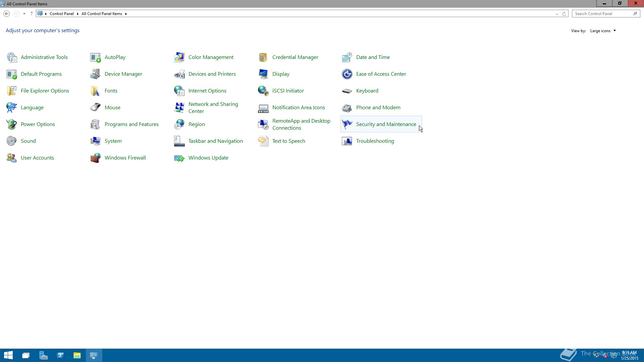644x362 pixels.
Task: Open the Windows Start button
Action: 8,355
